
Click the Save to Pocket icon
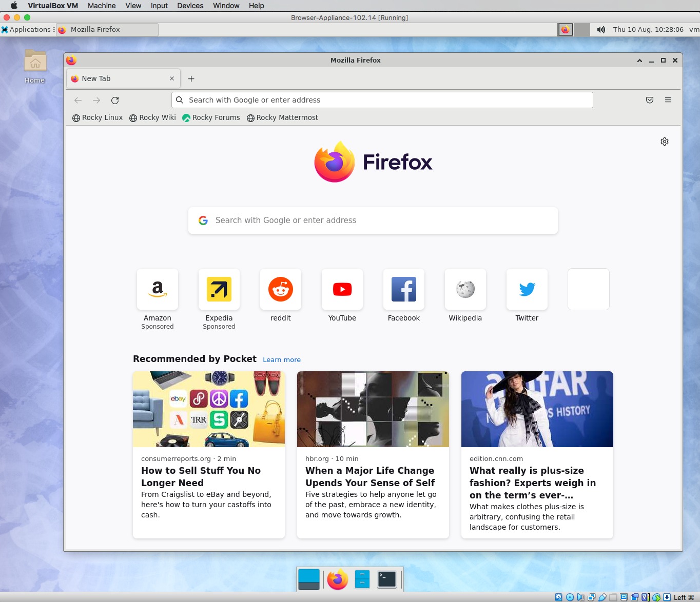tap(650, 100)
